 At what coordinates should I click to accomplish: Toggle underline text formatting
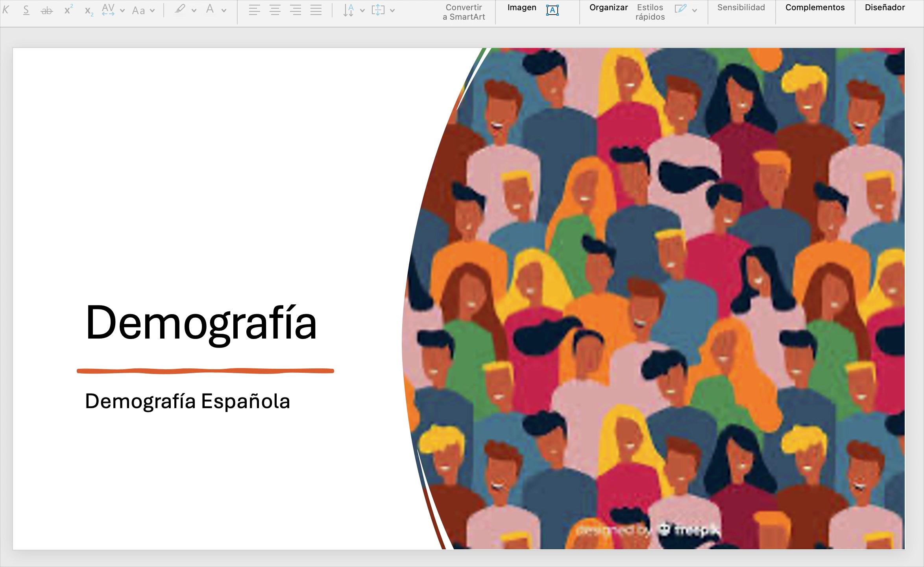click(x=26, y=10)
